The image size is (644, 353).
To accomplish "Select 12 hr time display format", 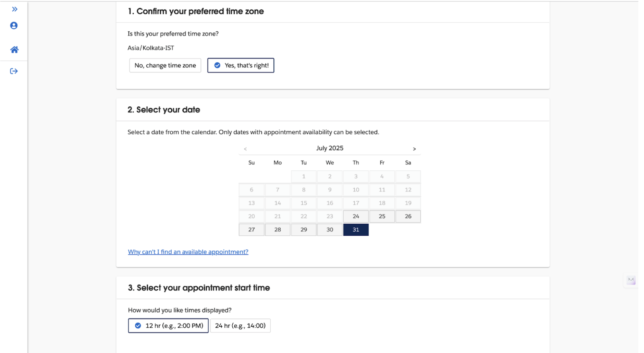I will pos(168,326).
